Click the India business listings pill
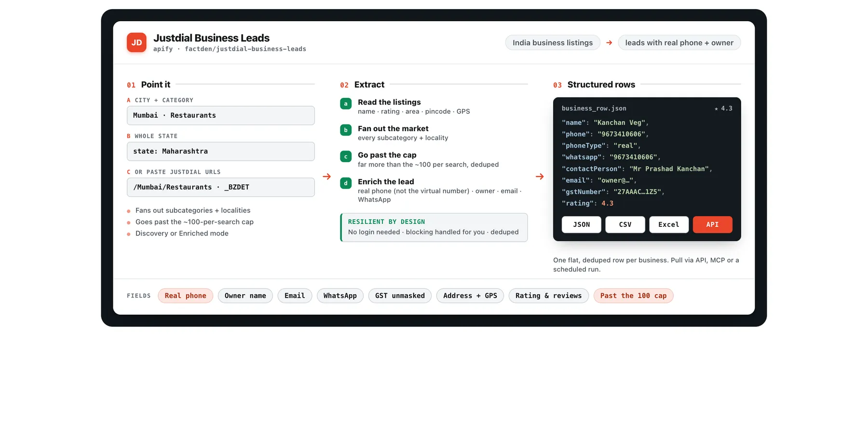 pyautogui.click(x=553, y=42)
